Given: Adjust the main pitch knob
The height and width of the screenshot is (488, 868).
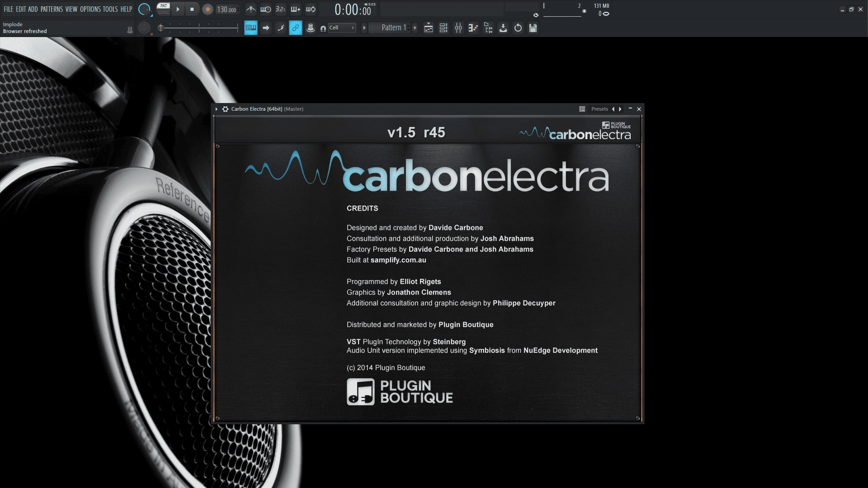Looking at the screenshot, I should coord(144,28).
